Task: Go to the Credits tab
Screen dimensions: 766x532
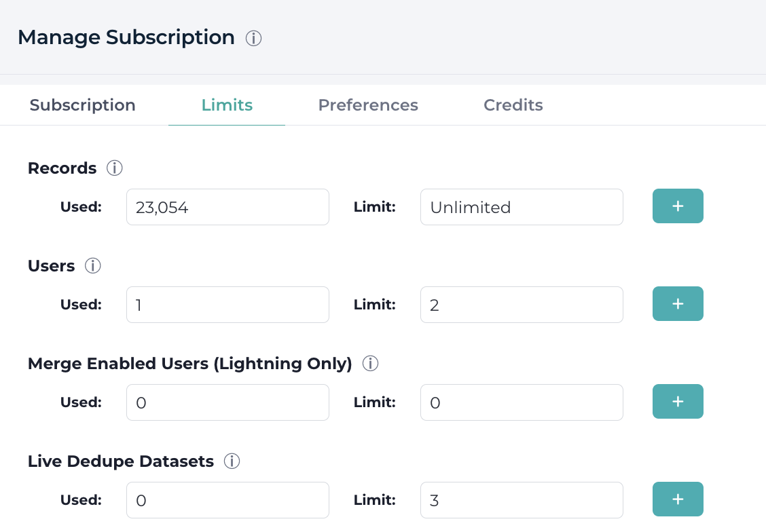Action: pyautogui.click(x=513, y=105)
